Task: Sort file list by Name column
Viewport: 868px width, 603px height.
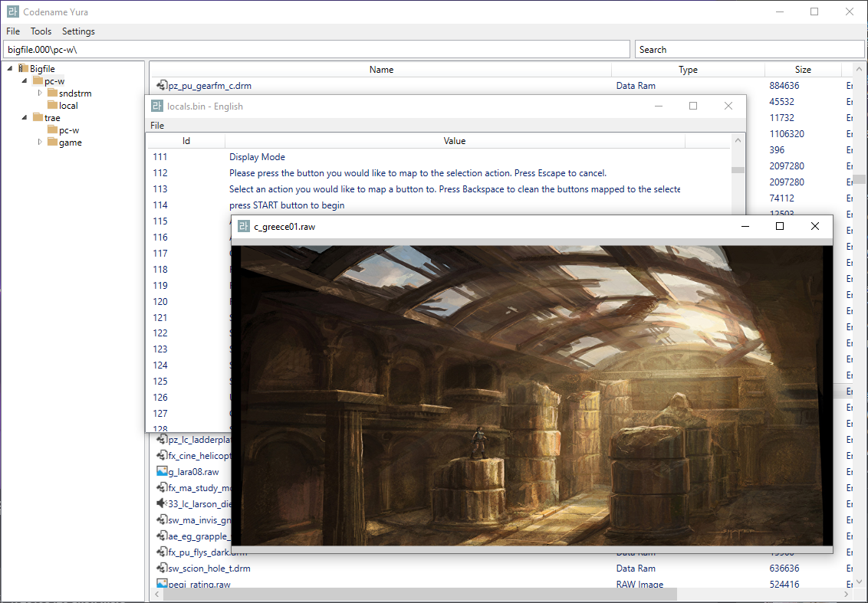Action: (381, 70)
